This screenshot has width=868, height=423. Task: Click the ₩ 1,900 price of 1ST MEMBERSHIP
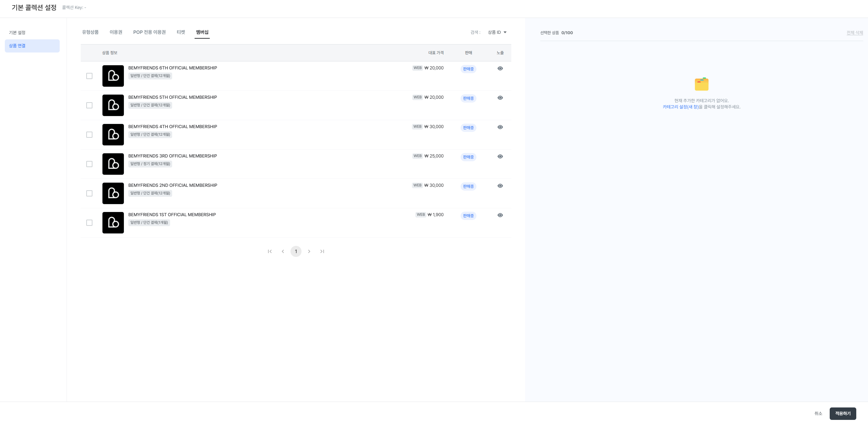pos(436,215)
